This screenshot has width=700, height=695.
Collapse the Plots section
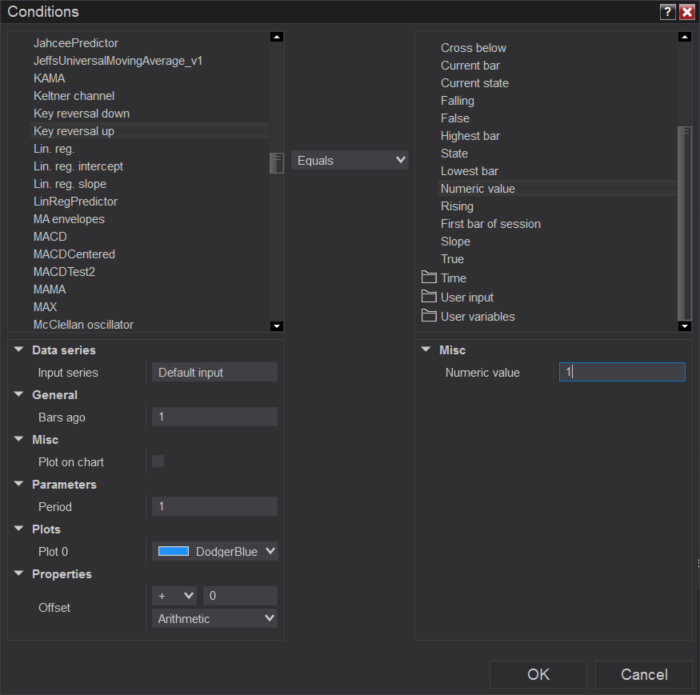pyautogui.click(x=19, y=529)
